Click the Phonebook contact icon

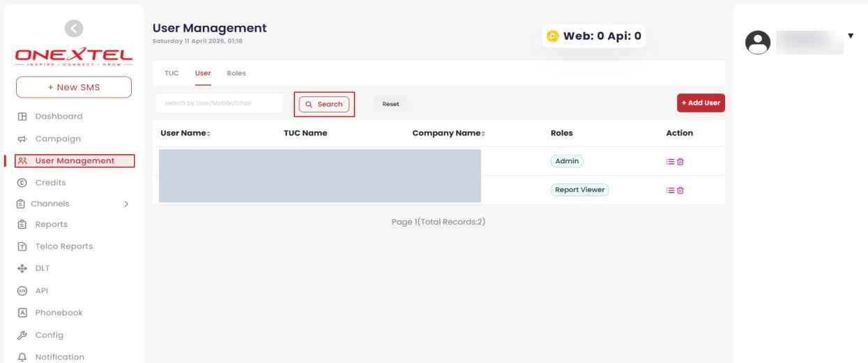(x=22, y=313)
